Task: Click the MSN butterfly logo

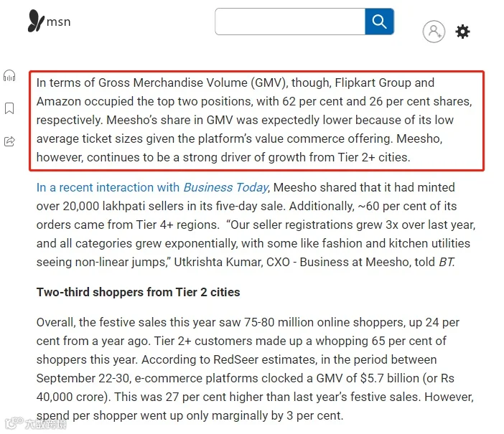Action: pyautogui.click(x=36, y=21)
